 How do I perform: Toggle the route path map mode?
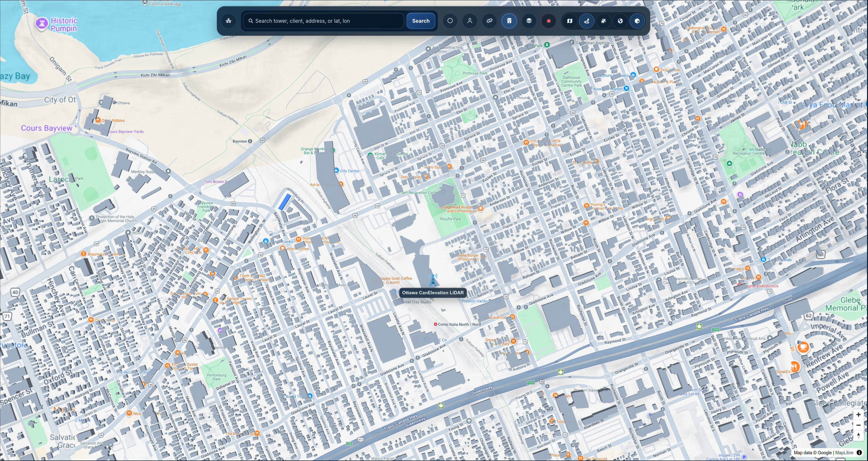pyautogui.click(x=587, y=21)
